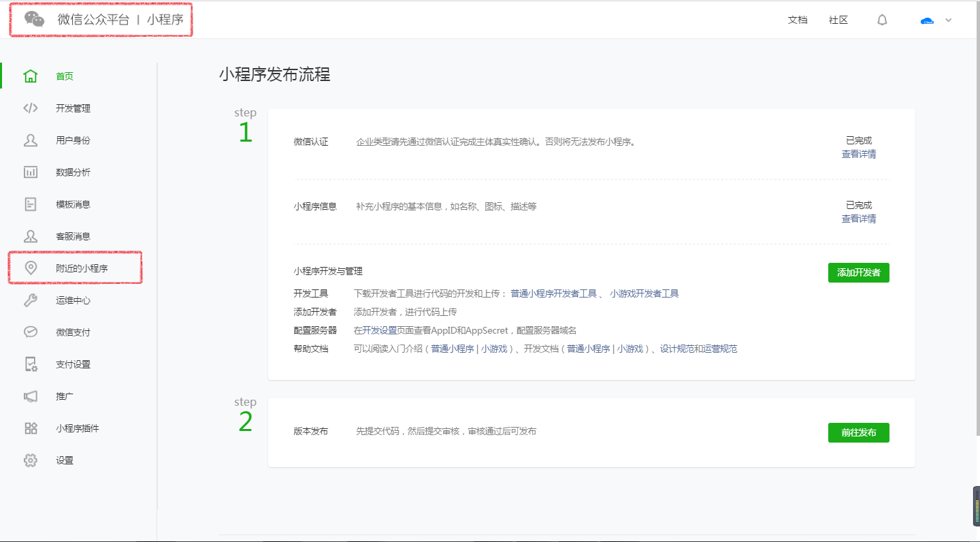This screenshot has width=980, height=542.
Task: Open the 社区 community section
Action: click(x=838, y=20)
